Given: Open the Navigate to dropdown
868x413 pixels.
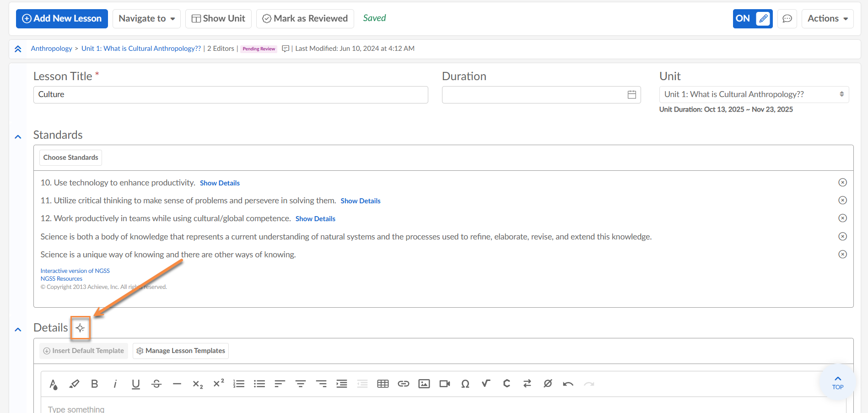Looking at the screenshot, I should (146, 19).
